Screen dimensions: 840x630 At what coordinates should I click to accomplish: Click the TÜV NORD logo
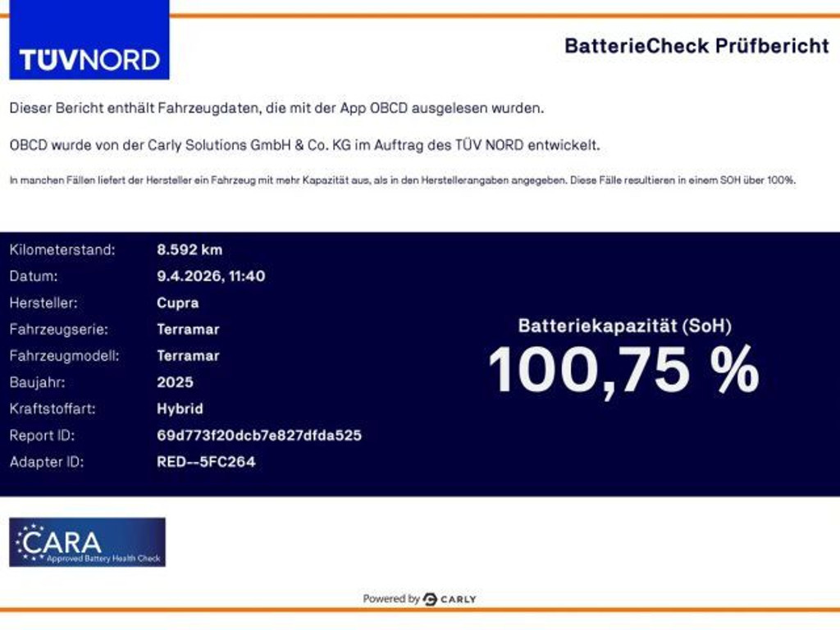point(89,41)
